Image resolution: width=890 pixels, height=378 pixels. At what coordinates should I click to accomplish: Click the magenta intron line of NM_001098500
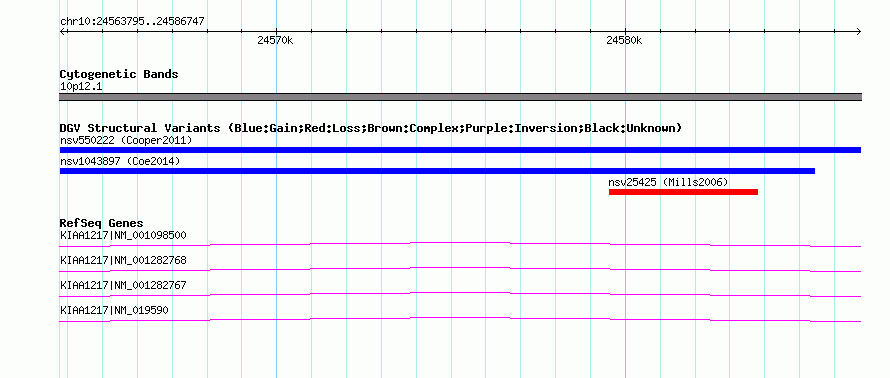[x=460, y=244]
